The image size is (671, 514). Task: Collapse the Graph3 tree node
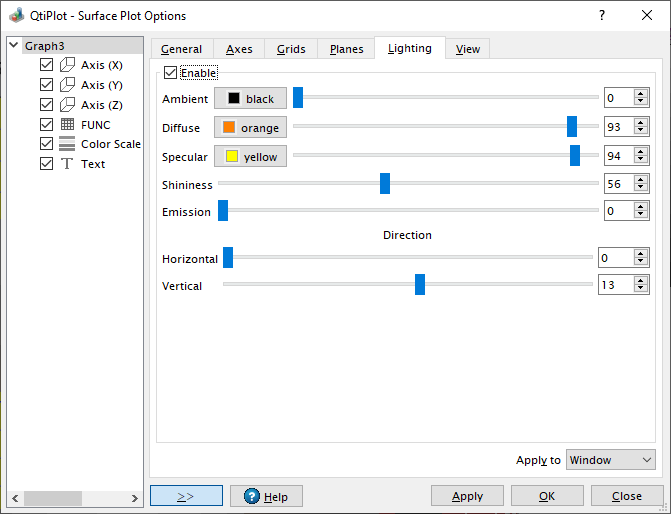(13, 45)
